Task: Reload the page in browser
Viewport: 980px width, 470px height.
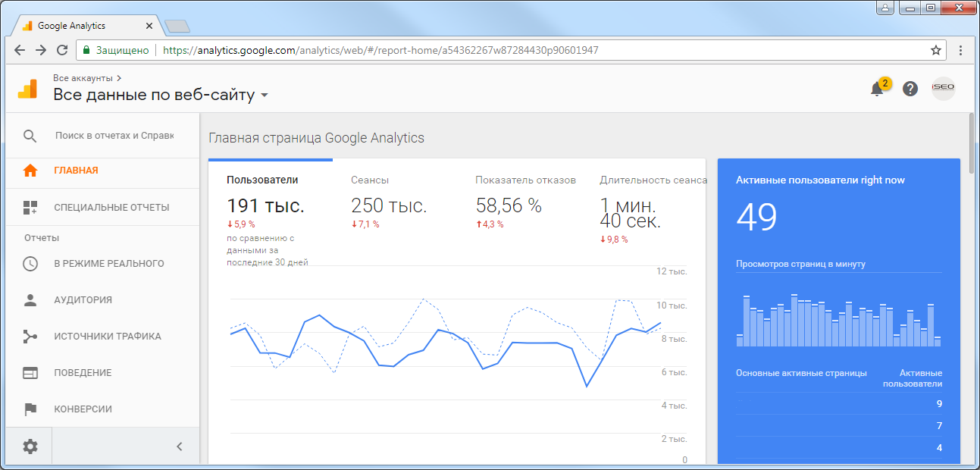Action: [63, 50]
